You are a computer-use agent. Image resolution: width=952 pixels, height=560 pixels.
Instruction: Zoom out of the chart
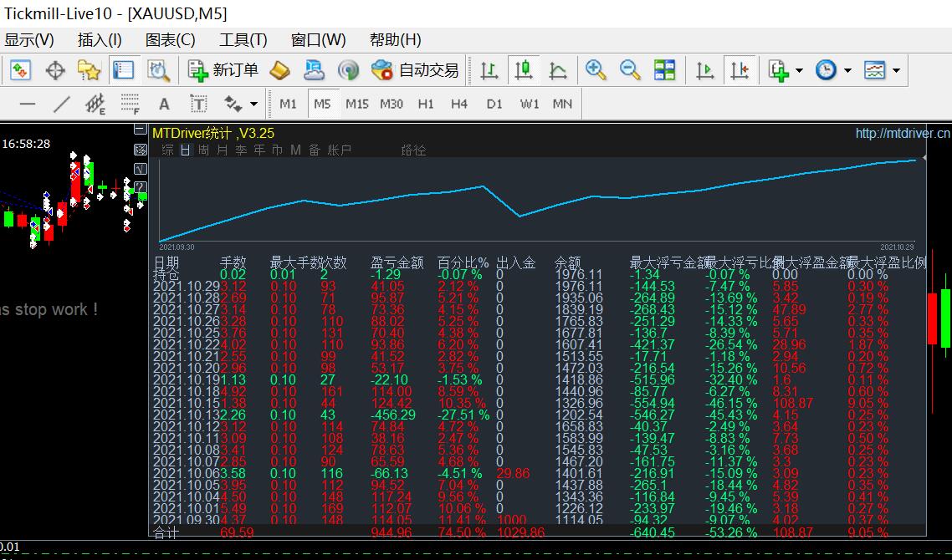(630, 70)
